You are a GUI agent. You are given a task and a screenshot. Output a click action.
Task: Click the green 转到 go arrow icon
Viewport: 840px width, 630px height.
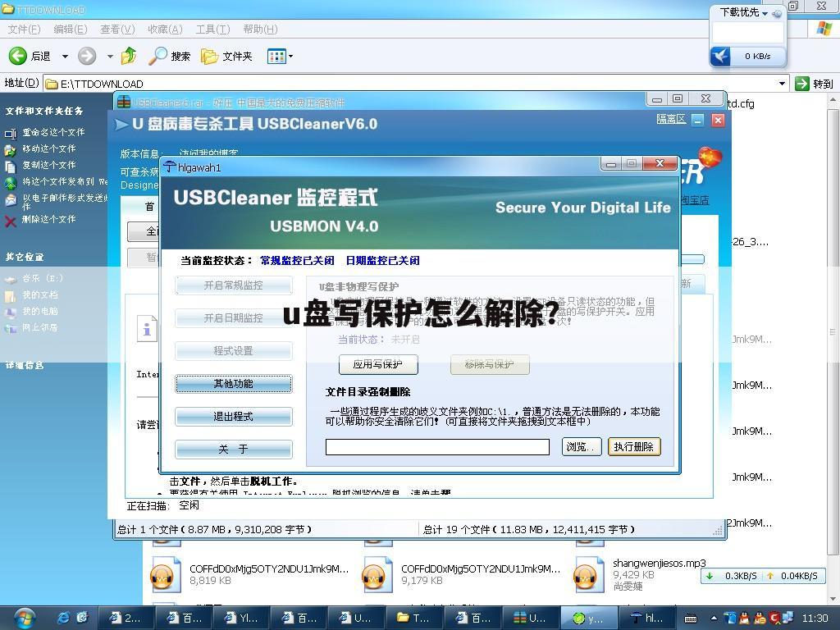click(x=801, y=84)
